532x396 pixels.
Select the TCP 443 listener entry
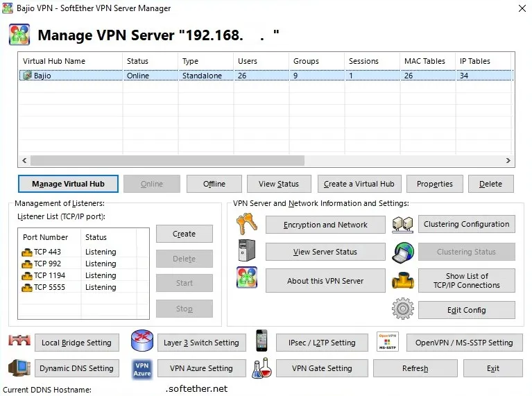pos(47,252)
